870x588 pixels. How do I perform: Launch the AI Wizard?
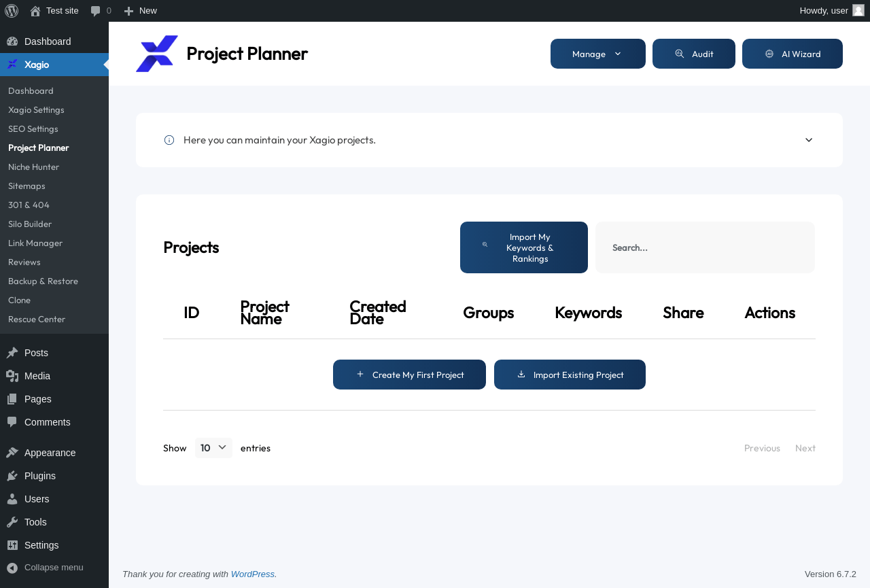pyautogui.click(x=792, y=54)
